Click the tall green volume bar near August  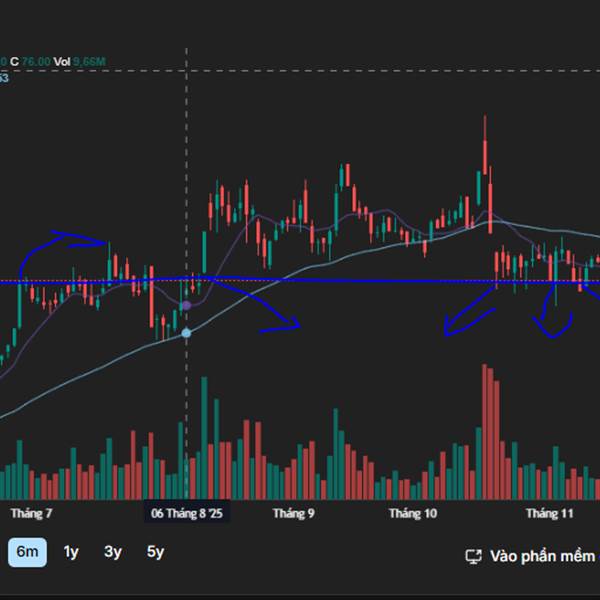click(x=204, y=435)
